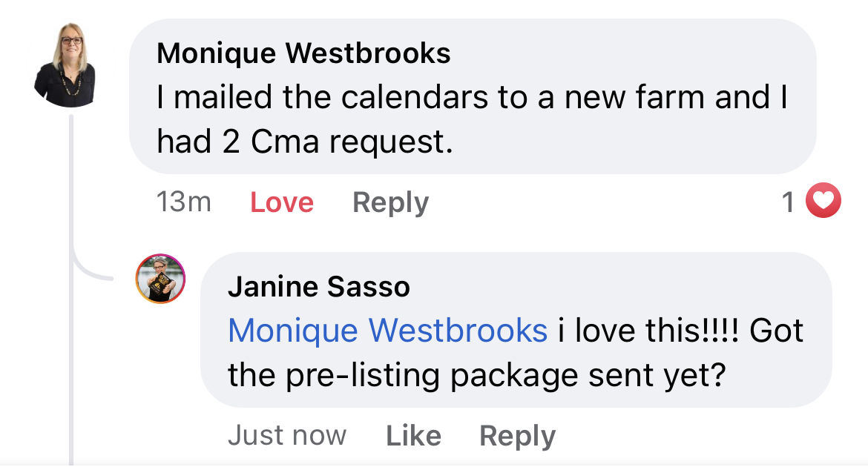Visit Janine Sasso's profile via her name
868x467 pixels.
[x=319, y=287]
